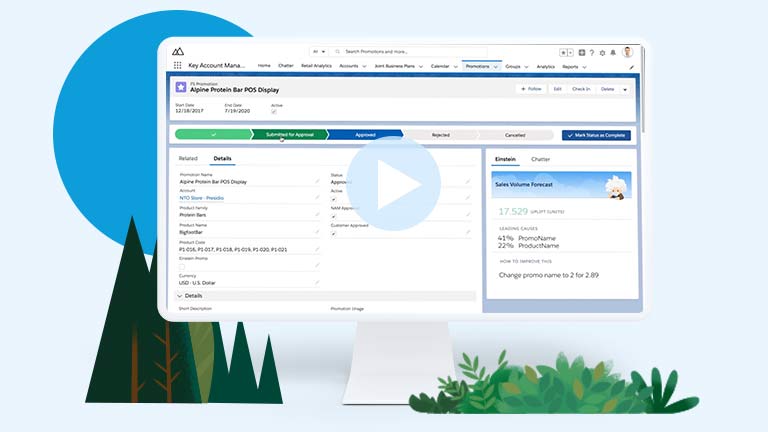Click the favorites star icon

click(566, 52)
